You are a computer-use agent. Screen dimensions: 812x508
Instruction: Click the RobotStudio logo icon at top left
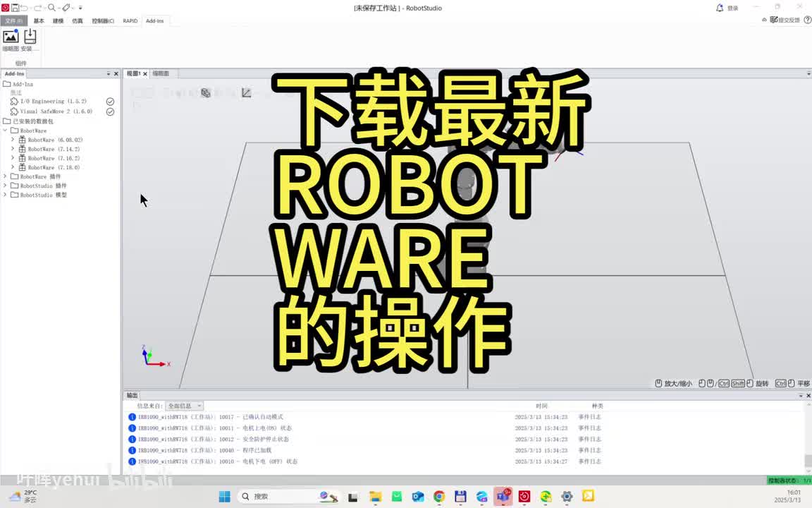pos(5,8)
